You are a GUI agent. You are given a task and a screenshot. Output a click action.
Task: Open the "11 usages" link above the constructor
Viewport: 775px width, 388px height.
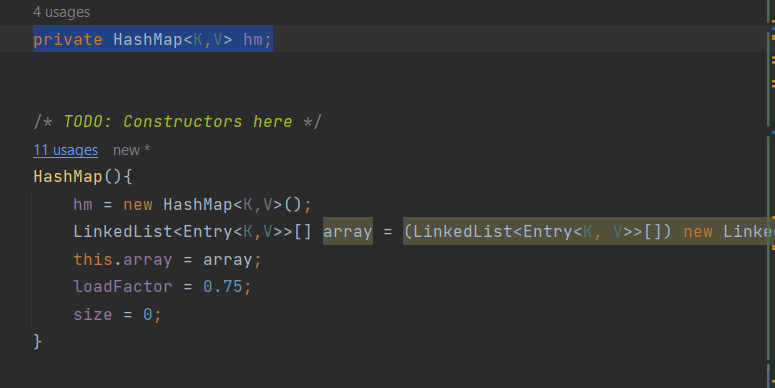(65, 150)
